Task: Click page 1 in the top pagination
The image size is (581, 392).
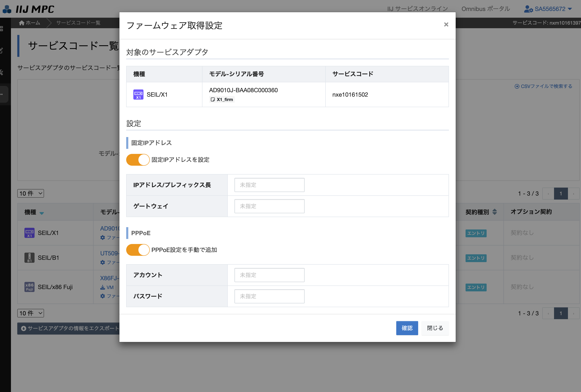Action: pos(561,194)
